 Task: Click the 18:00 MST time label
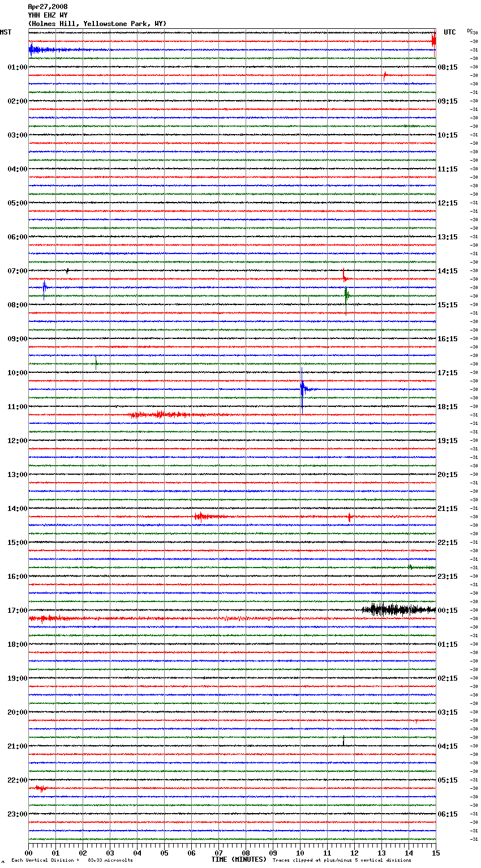point(17,644)
